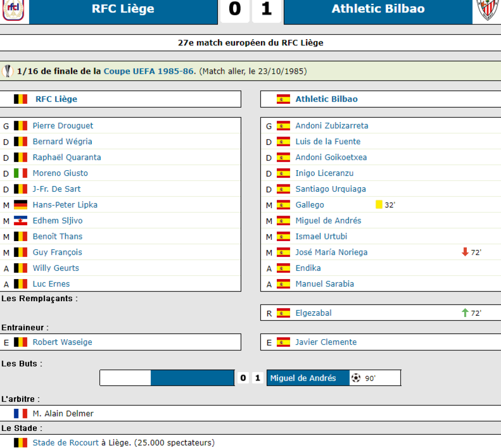The width and height of the screenshot is (501, 448).
Task: Open coach Robert Waseige's page
Action: click(62, 342)
